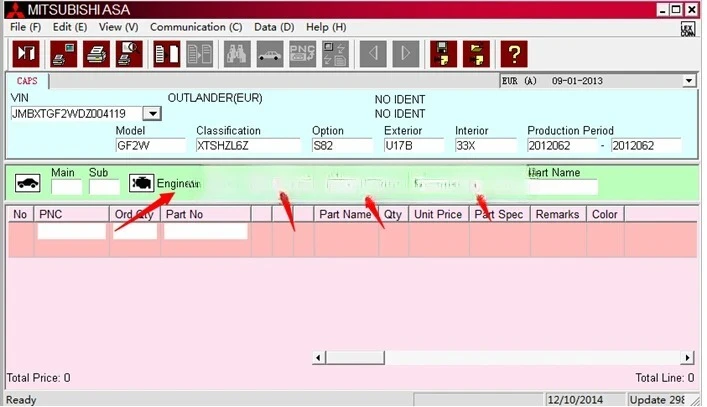Open the Help (H) menu
707x407 pixels.
click(326, 27)
